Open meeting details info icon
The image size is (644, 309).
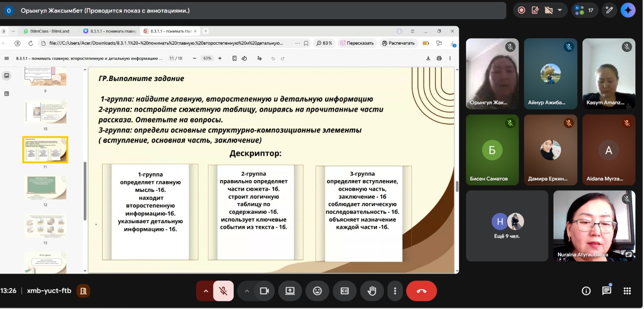(586, 291)
